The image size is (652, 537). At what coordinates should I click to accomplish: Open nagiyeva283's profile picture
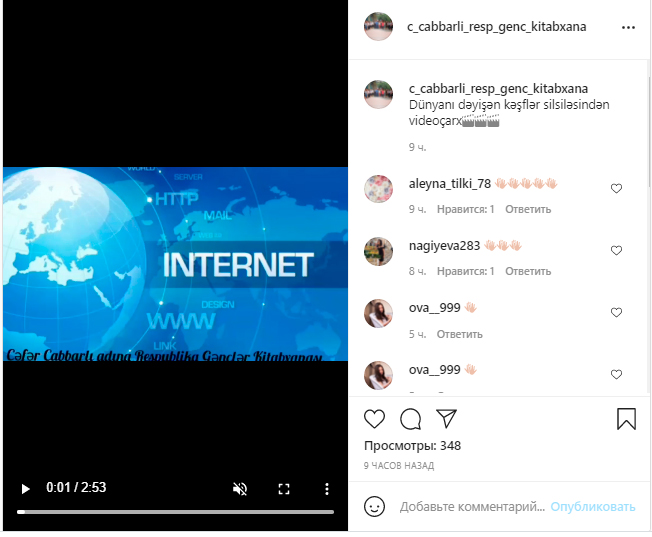tap(378, 251)
